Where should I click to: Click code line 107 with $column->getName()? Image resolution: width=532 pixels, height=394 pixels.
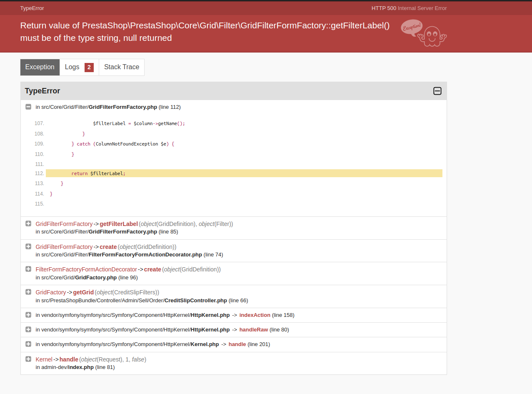[x=139, y=123]
